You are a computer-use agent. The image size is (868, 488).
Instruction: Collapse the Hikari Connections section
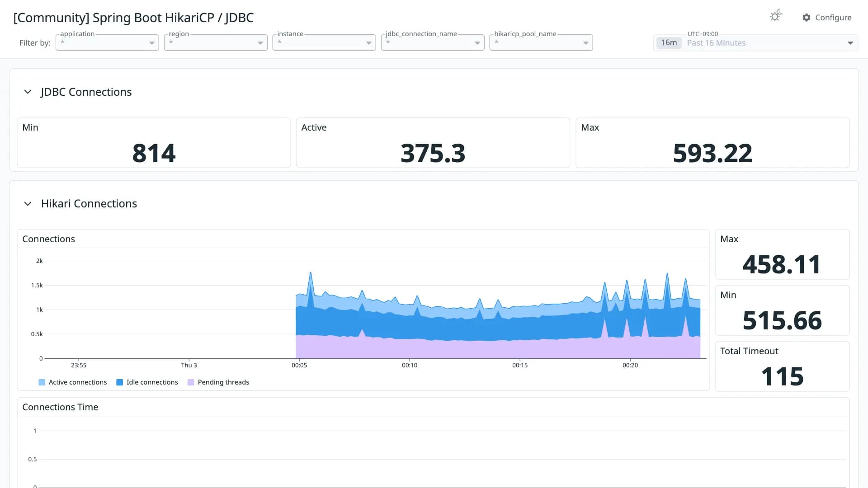coord(28,204)
